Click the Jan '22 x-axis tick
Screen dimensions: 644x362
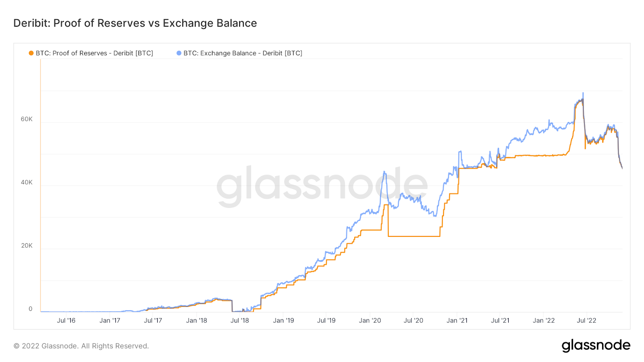[544, 321]
